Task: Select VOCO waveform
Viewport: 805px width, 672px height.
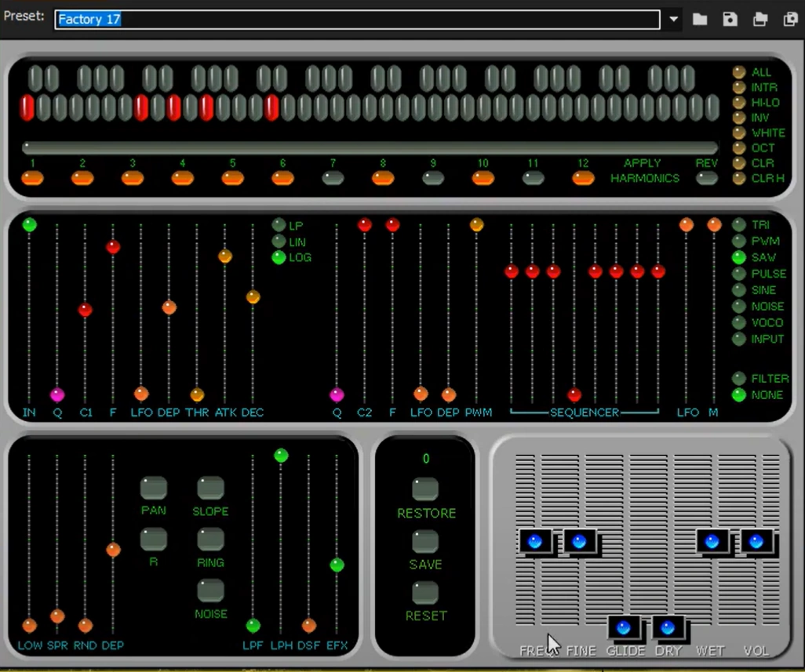Action: coord(739,322)
